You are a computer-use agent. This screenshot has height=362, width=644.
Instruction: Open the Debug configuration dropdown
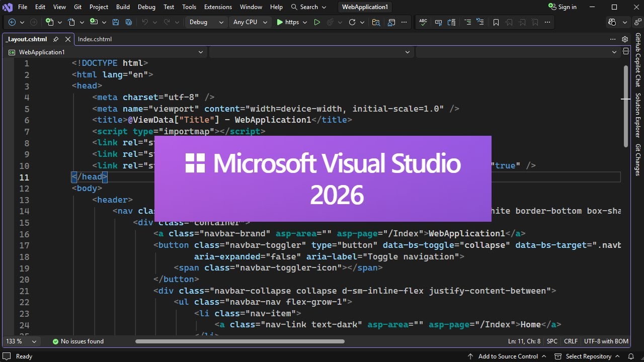[x=206, y=22]
